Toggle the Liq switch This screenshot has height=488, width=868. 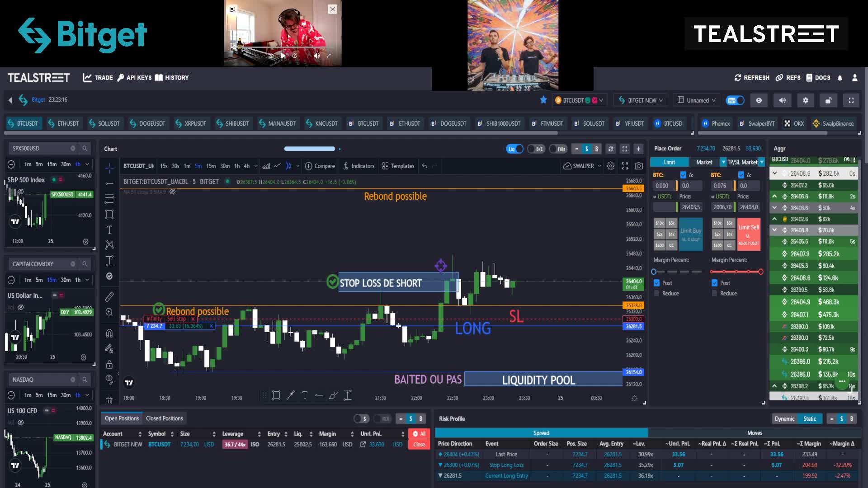click(514, 149)
